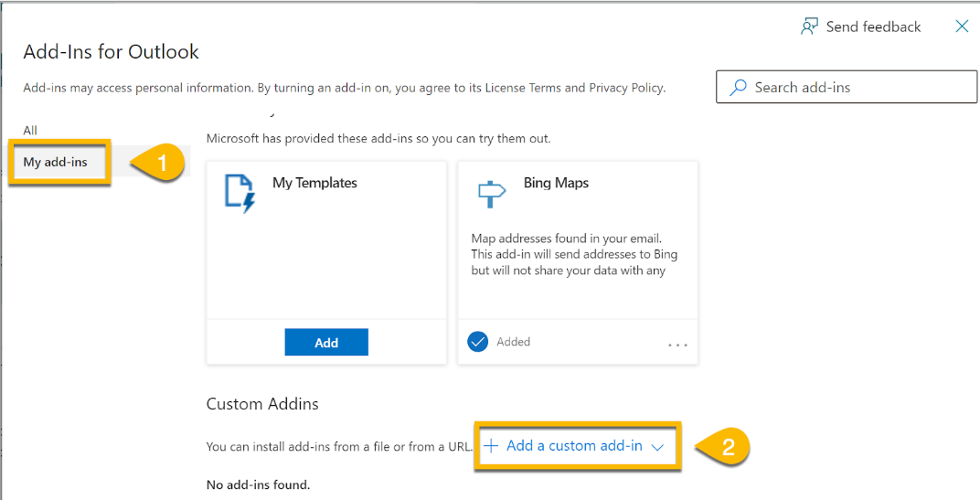The image size is (980, 500).
Task: Click the Added status label
Action: (513, 342)
